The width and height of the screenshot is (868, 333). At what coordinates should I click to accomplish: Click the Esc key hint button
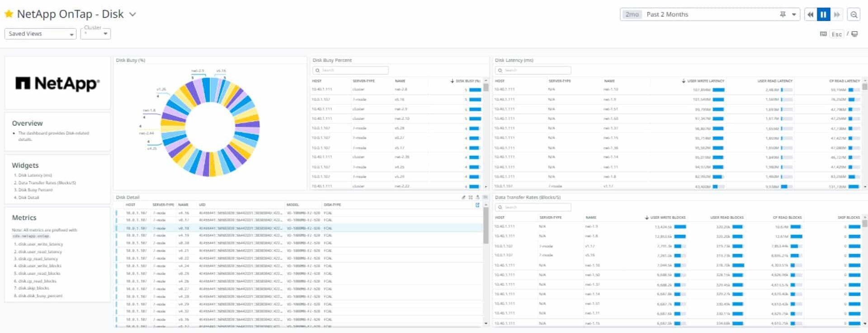[837, 34]
